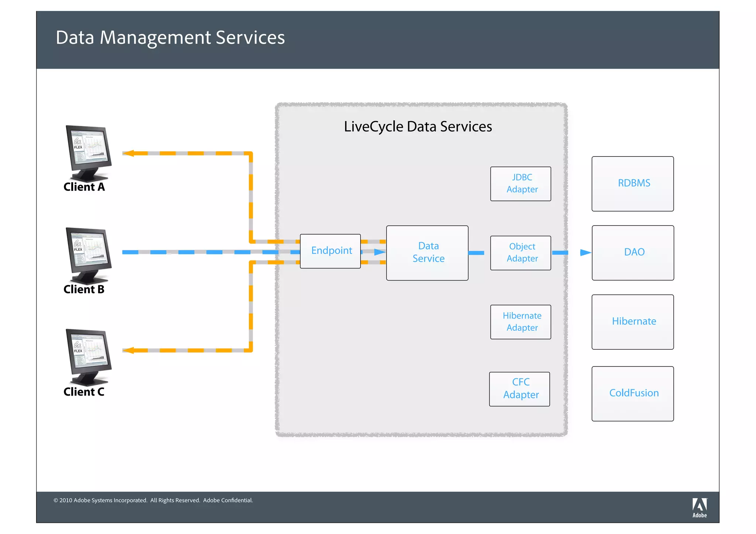The width and height of the screenshot is (756, 534).
Task: Click the blue arrowhead entering Data Service
Action: pyautogui.click(x=379, y=252)
